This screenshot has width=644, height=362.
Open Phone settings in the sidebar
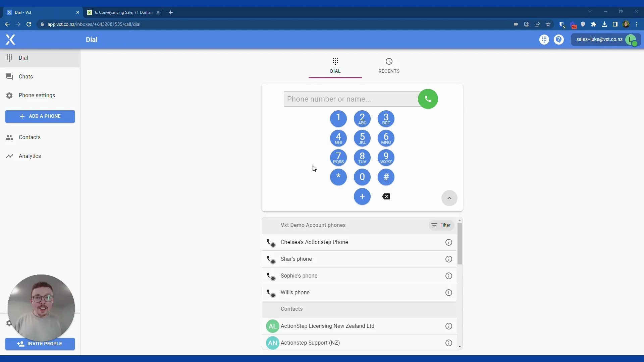[37, 96]
